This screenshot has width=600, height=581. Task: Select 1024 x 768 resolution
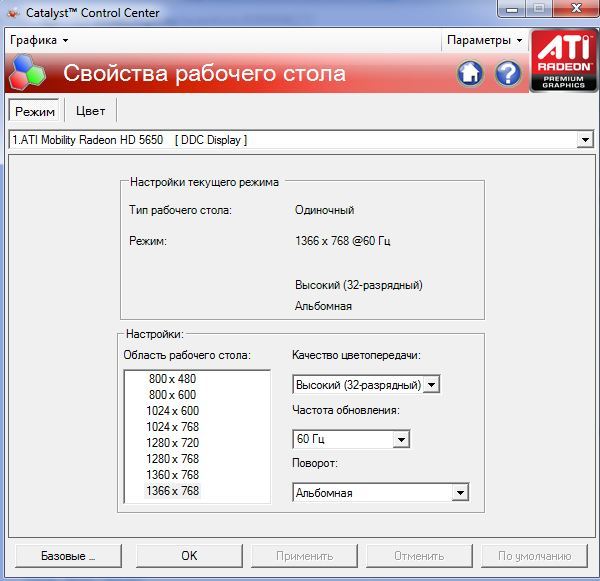click(x=172, y=427)
